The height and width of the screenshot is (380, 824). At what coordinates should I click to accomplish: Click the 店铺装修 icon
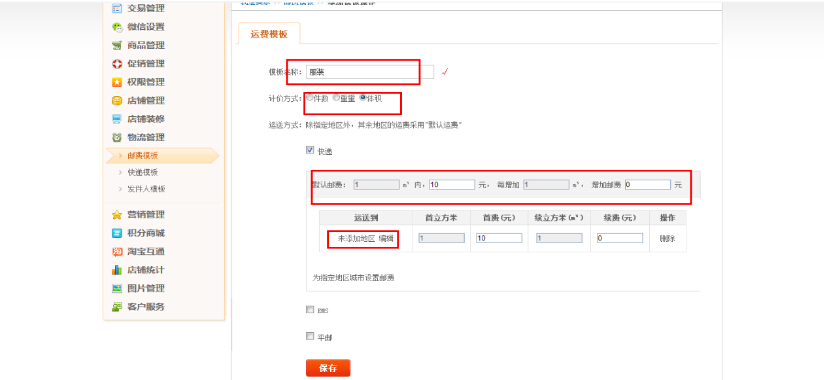click(x=117, y=119)
